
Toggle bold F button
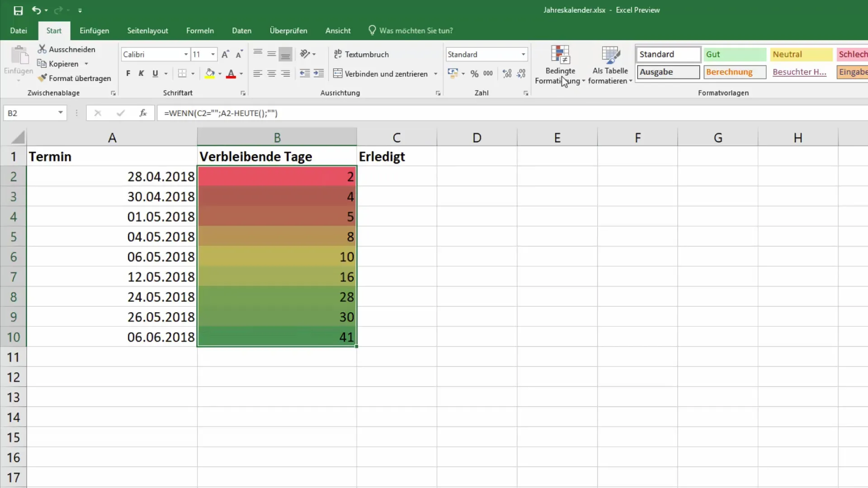point(128,74)
